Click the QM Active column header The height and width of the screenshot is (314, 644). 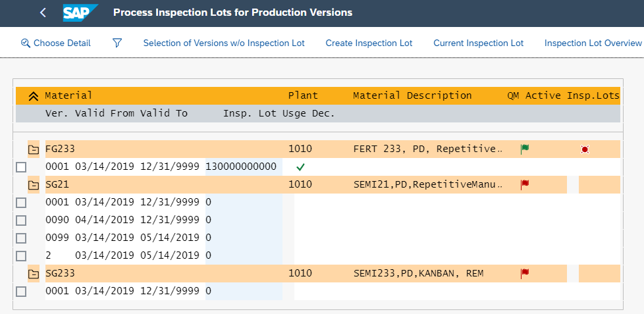click(x=534, y=95)
